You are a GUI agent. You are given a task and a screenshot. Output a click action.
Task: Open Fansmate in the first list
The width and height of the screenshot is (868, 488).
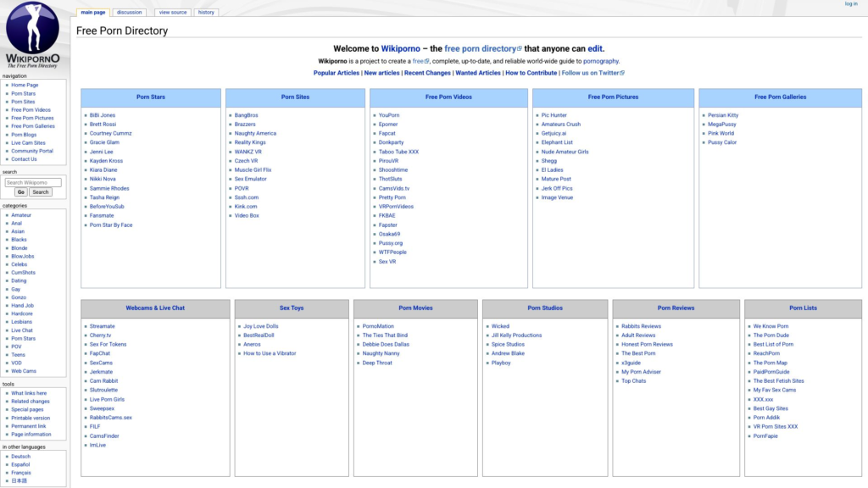(x=102, y=216)
